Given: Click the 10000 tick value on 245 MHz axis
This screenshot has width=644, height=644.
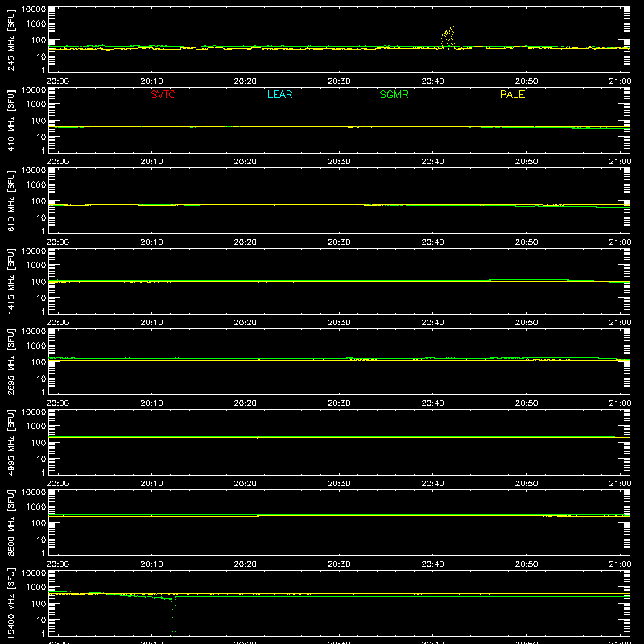Looking at the screenshot, I should point(34,10).
